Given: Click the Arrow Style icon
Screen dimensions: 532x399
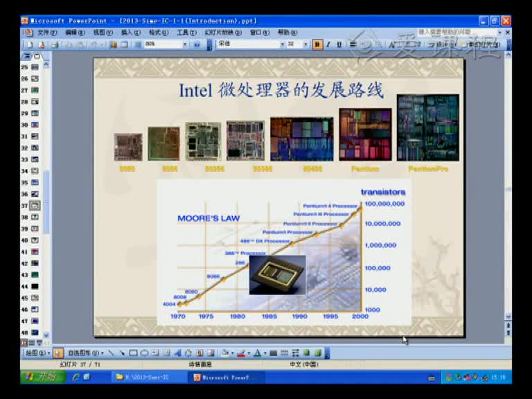Looking at the screenshot, I should (x=296, y=353).
